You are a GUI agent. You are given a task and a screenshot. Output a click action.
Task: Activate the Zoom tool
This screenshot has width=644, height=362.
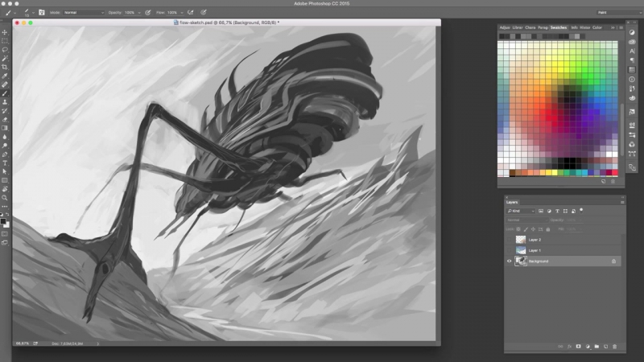pos(5,197)
